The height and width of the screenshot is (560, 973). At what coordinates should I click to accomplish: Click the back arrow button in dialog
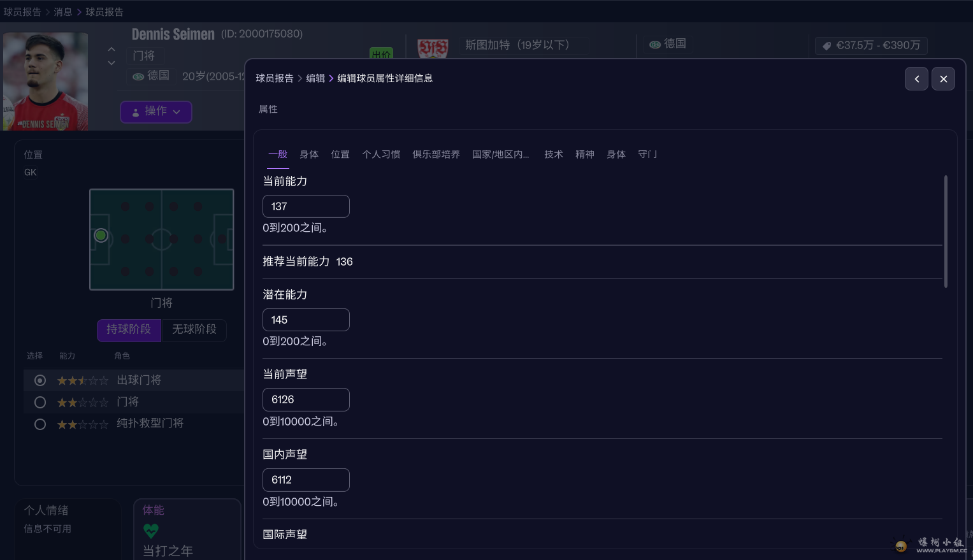pos(916,79)
